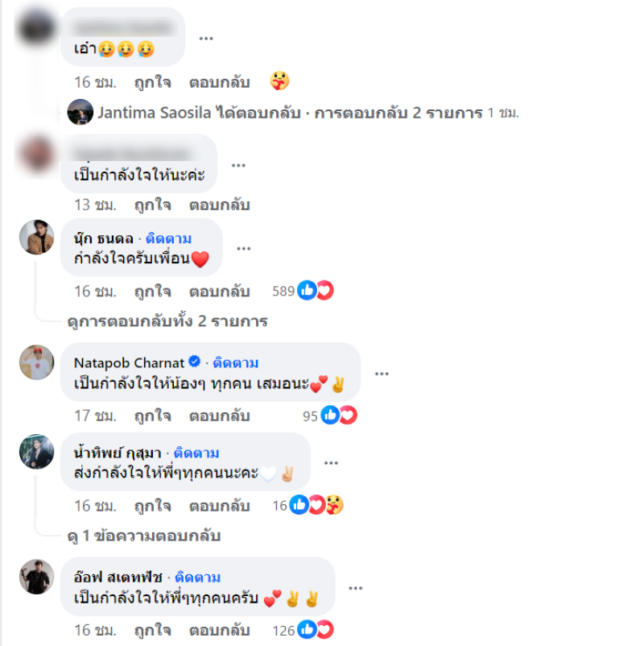The width and height of the screenshot is (644, 646).
Task: Follow อ๊อฟ สเตทฟัช via ติดตาม link
Action: point(198,578)
